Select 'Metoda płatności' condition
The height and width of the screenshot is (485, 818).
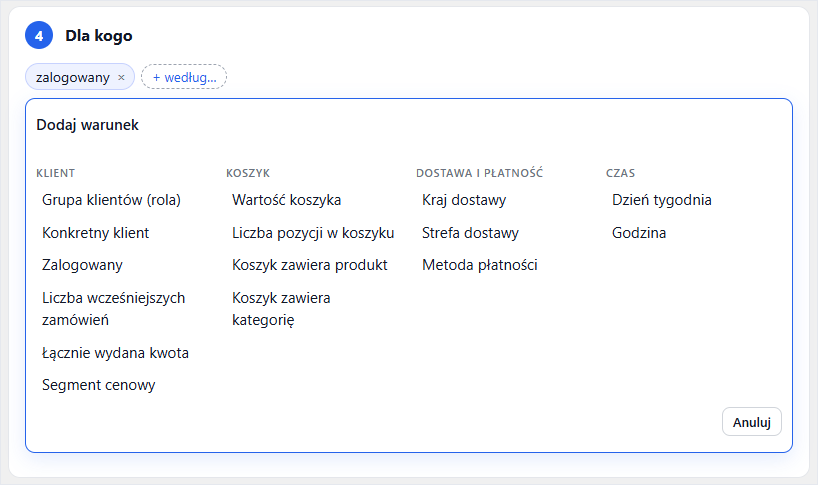pyautogui.click(x=479, y=265)
